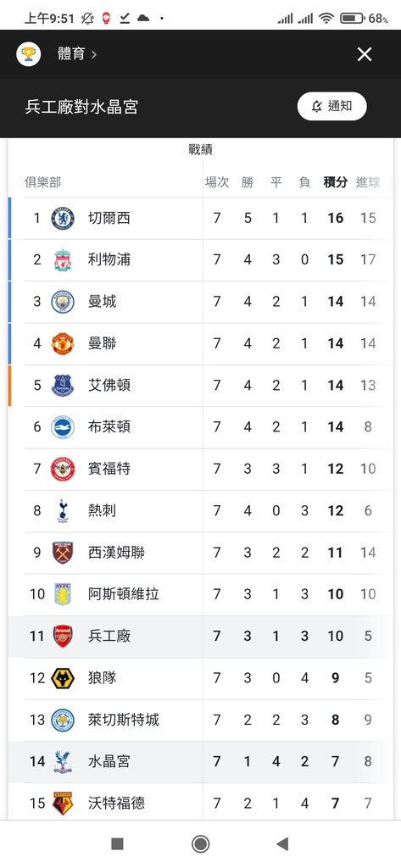Tap the Tottenham cockerel crest icon
This screenshot has width=401, height=868.
63,510
